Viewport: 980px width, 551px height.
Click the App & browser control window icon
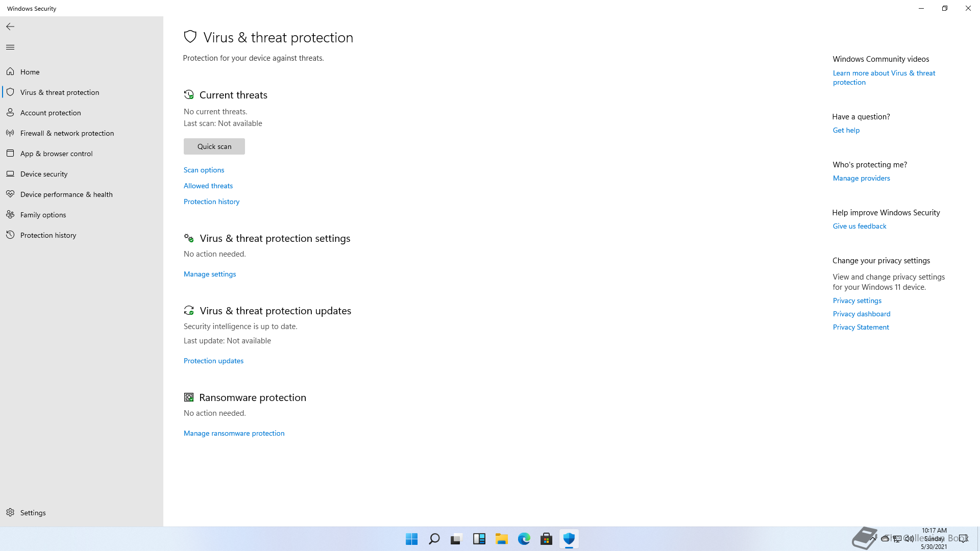click(x=10, y=153)
